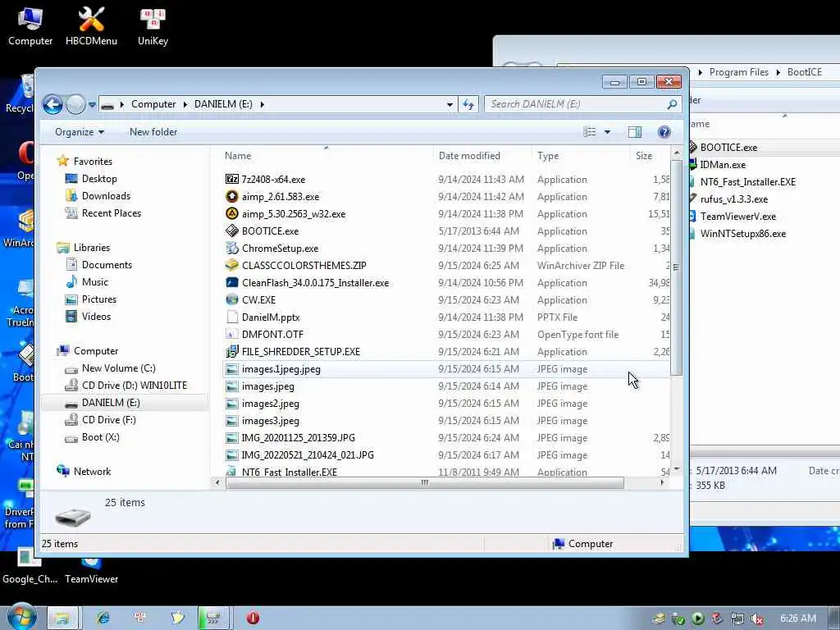Click the horizontal scrollbar of file list
840x630 pixels.
tap(425, 482)
